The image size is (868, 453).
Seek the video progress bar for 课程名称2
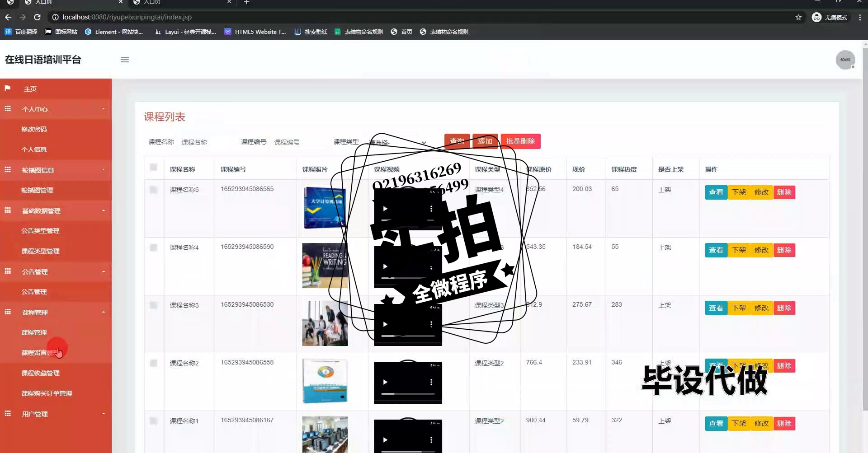tap(408, 394)
